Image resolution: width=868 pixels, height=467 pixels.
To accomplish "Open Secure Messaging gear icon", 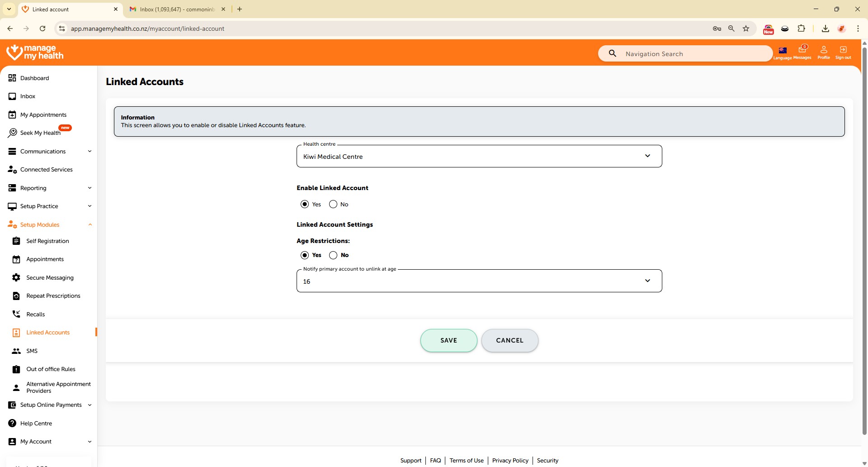I will 16,277.
